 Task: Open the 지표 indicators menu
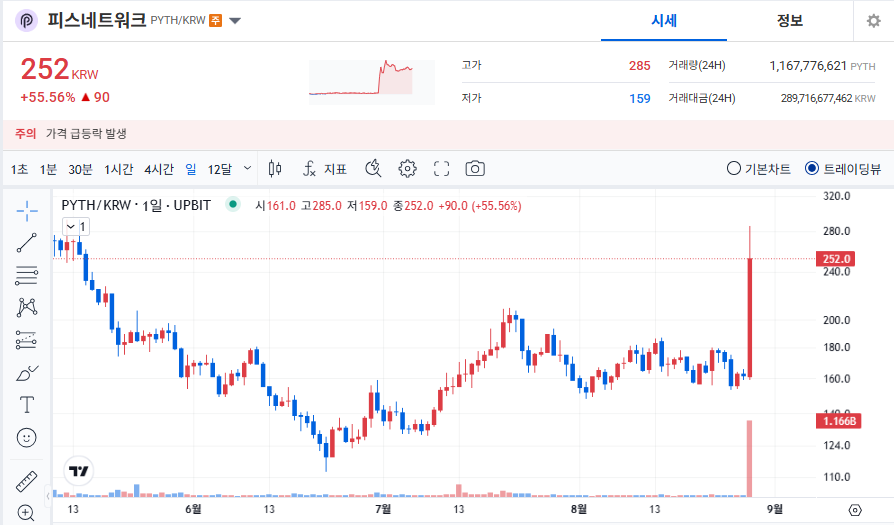point(324,169)
